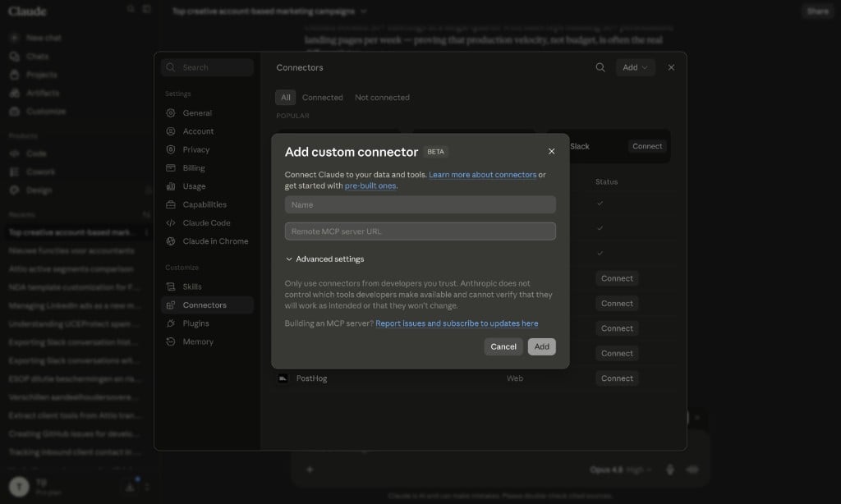Image resolution: width=841 pixels, height=504 pixels.
Task: Open the Opus model selector dropdown
Action: tap(621, 470)
